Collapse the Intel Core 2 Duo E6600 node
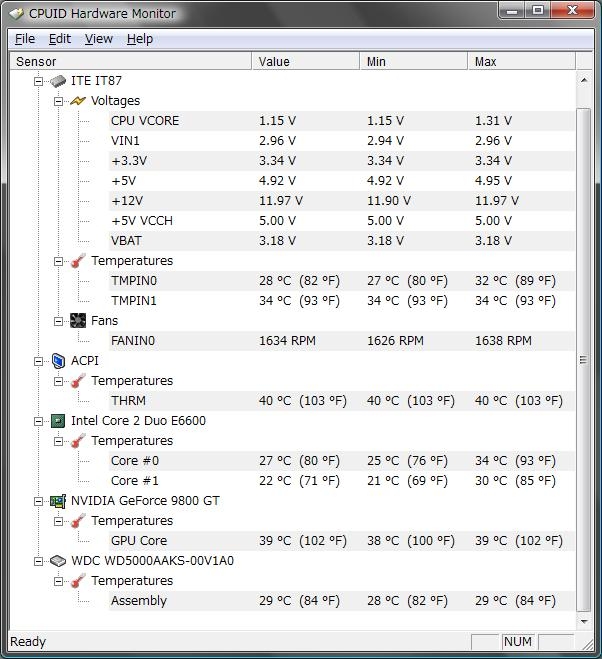This screenshot has height=659, width=602. [38, 422]
